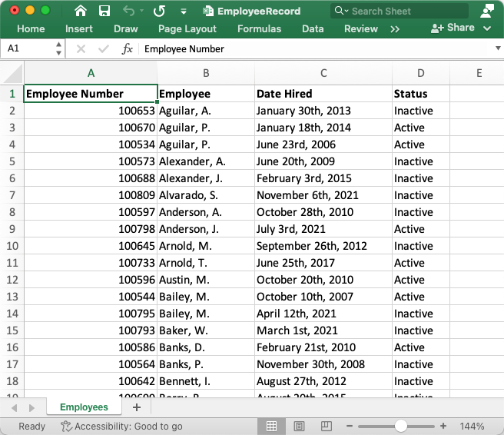Click the Enter checkmark in formula bar
The image size is (504, 435).
(x=104, y=49)
